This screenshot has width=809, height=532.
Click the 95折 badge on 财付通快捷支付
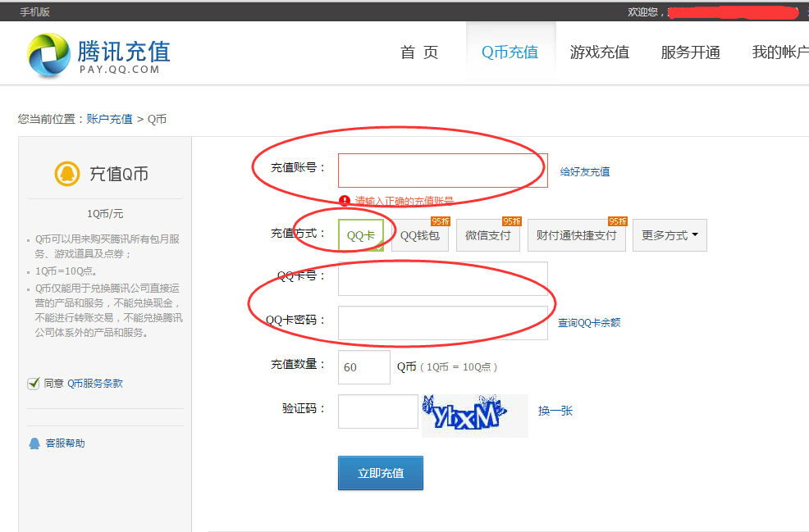tap(618, 221)
